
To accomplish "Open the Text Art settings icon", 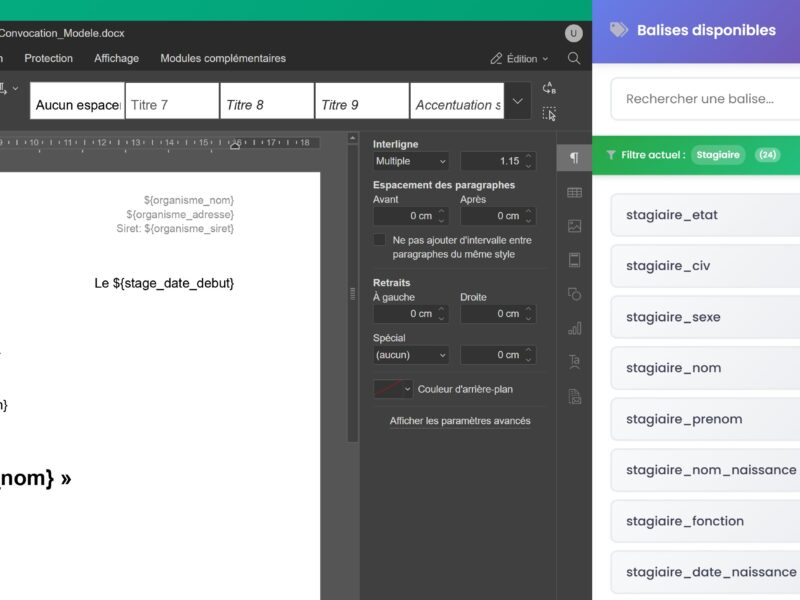I will 574,362.
